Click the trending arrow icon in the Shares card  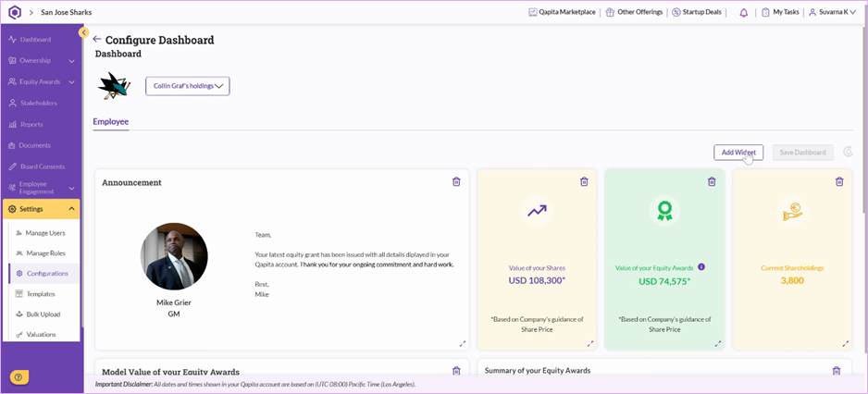click(537, 210)
